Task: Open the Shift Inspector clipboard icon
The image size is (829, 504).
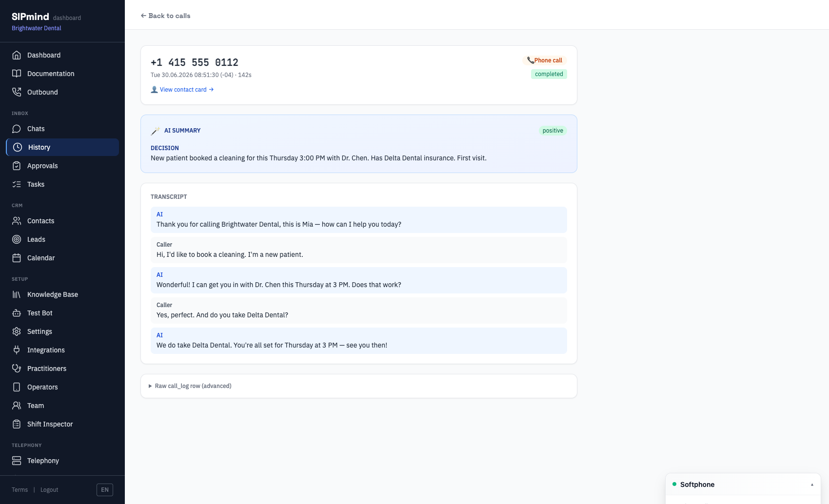Action: click(17, 424)
